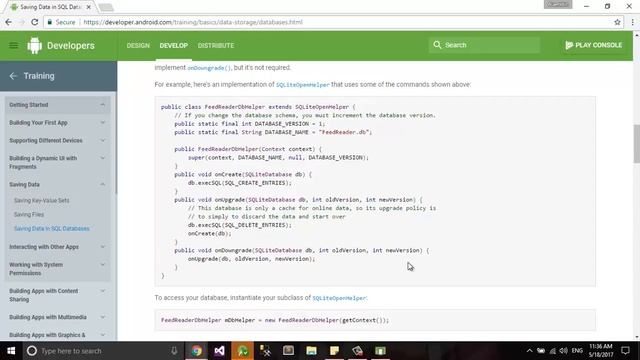Open the clock and calendar
The image size is (640, 360).
[601, 351]
